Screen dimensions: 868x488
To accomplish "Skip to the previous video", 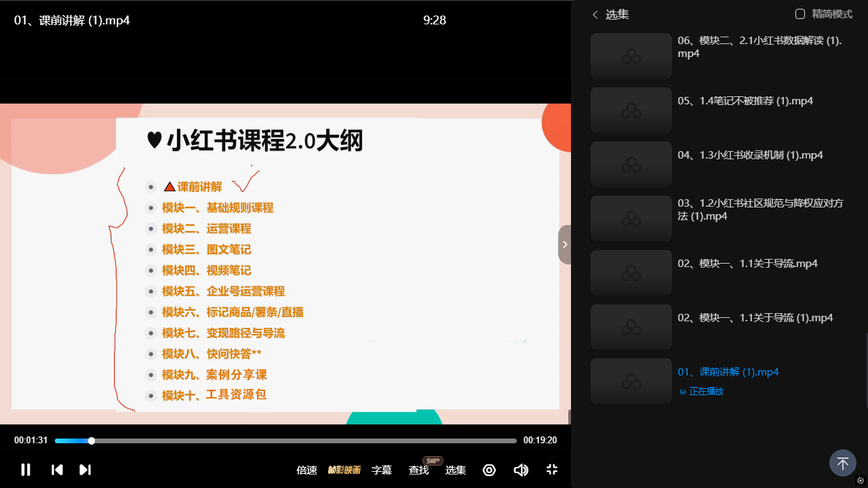I will coord(58,470).
